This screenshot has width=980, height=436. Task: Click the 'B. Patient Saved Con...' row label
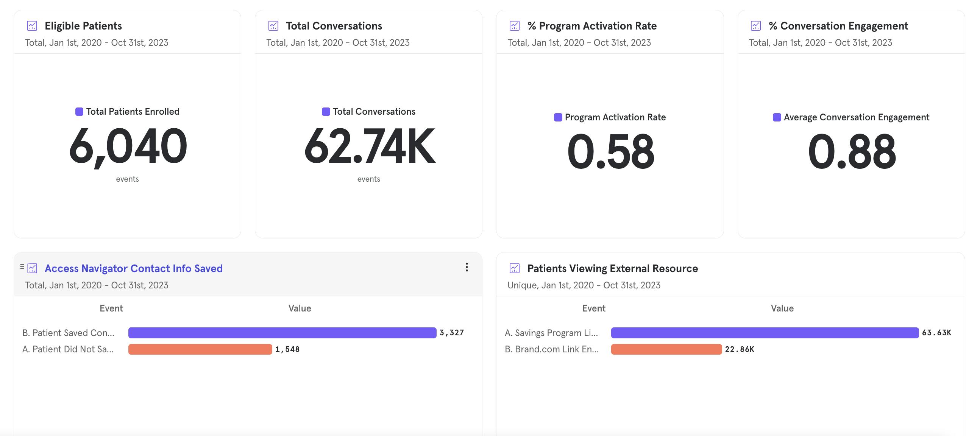68,333
